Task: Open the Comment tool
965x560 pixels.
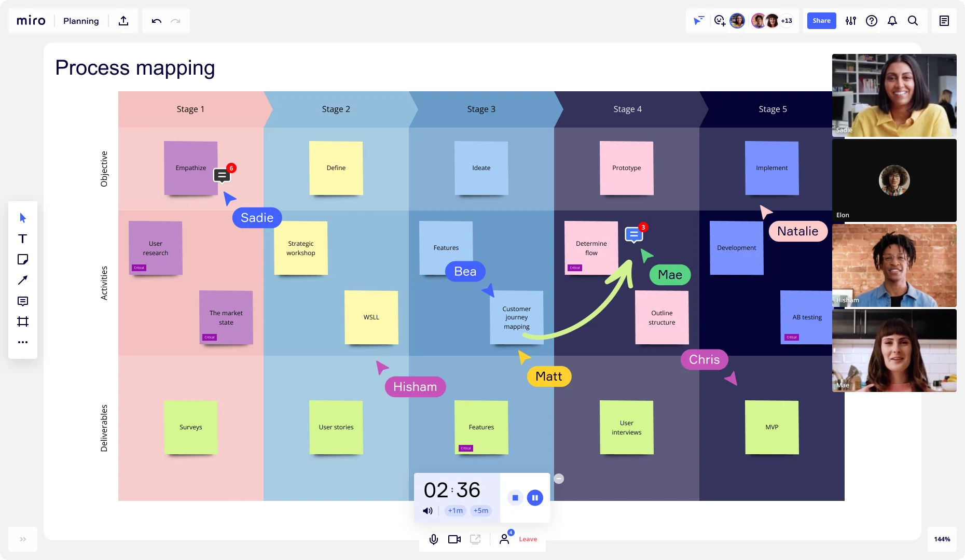Action: pyautogui.click(x=23, y=301)
